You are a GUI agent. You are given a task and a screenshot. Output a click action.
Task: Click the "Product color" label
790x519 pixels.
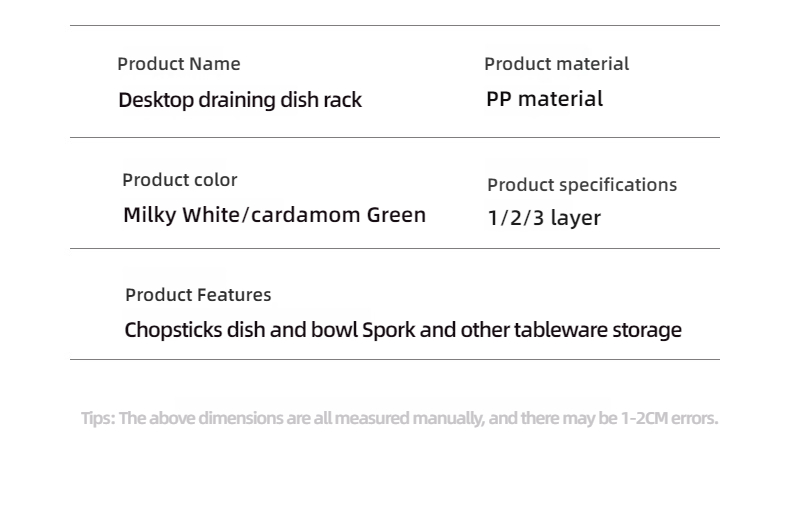click(x=180, y=180)
